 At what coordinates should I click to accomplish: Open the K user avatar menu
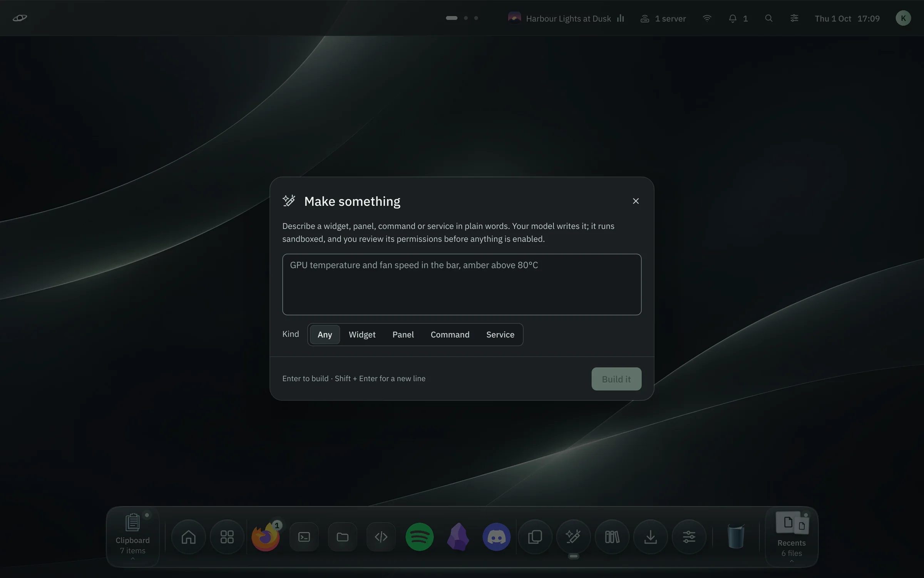pyautogui.click(x=903, y=18)
